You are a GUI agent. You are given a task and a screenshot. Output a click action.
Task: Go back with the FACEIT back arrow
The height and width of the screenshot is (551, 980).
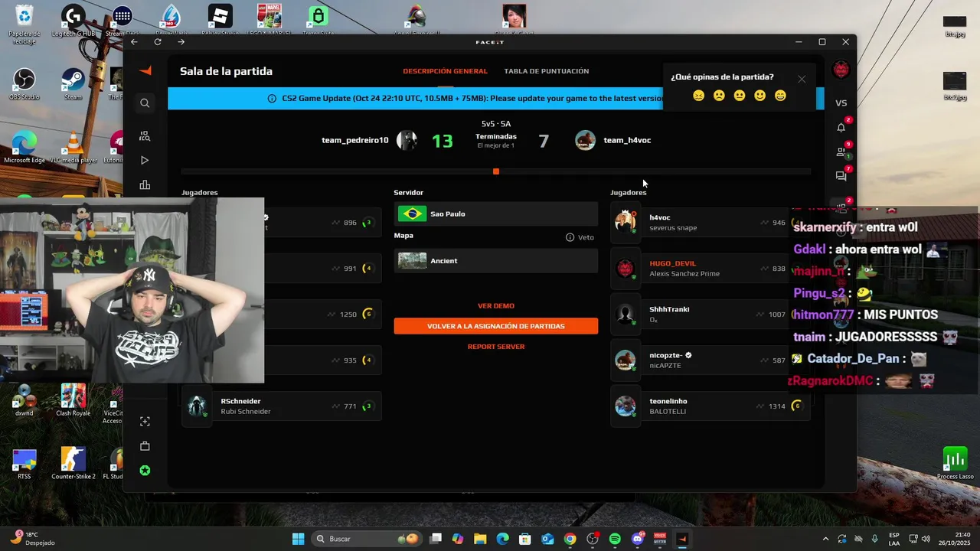click(135, 42)
